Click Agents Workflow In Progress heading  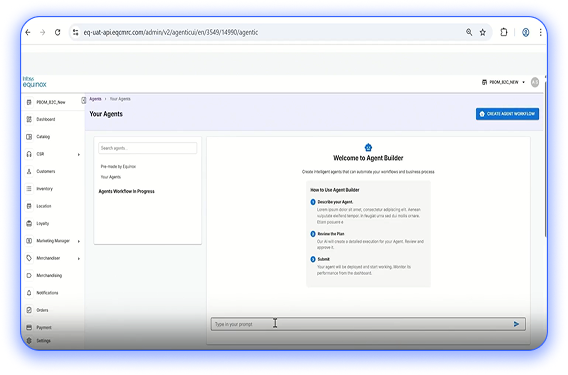coord(126,191)
